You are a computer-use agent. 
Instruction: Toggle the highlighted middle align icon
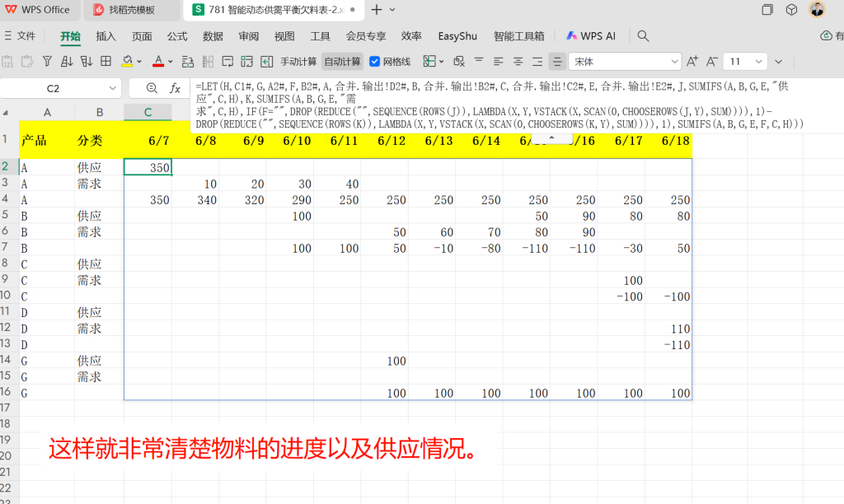557,61
